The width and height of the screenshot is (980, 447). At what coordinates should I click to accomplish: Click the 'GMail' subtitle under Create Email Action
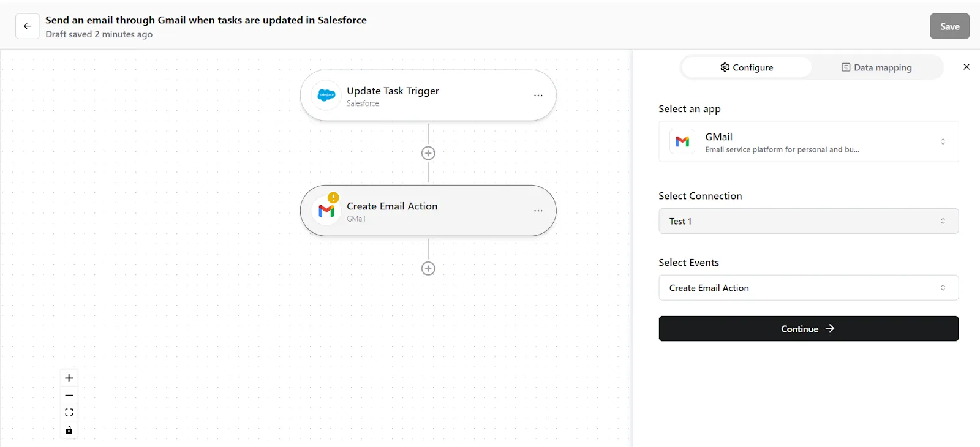click(356, 219)
